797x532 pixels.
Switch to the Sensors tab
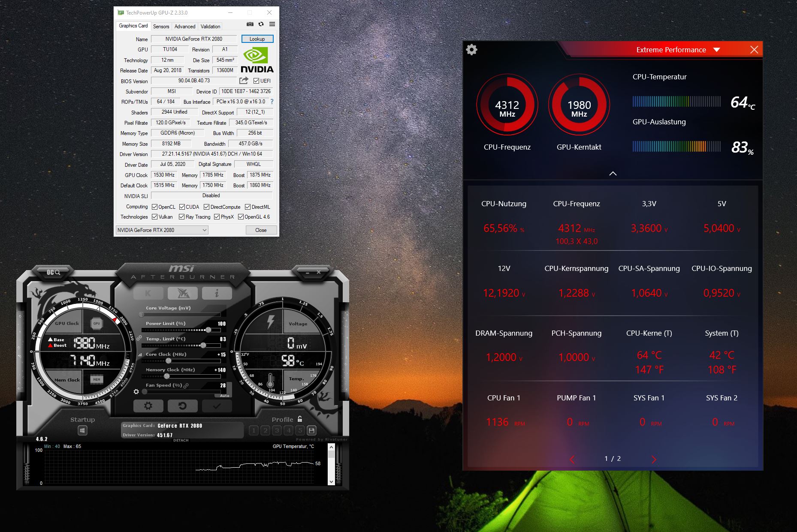[x=161, y=27]
